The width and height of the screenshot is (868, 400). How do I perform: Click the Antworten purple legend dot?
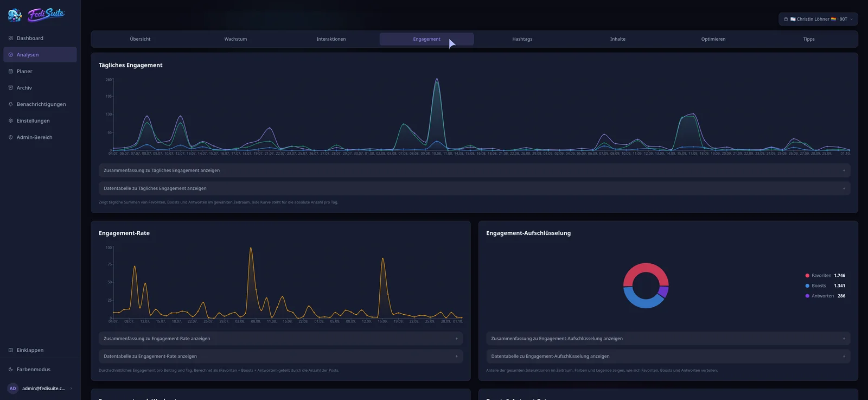click(807, 296)
